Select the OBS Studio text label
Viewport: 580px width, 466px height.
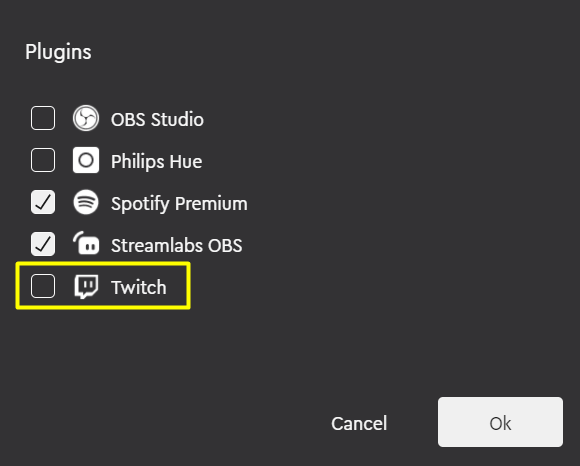pos(157,119)
